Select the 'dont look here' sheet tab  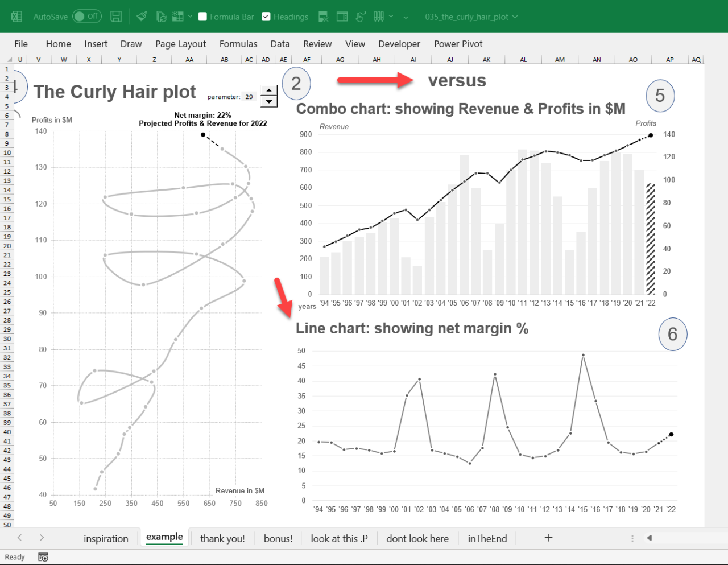click(417, 538)
